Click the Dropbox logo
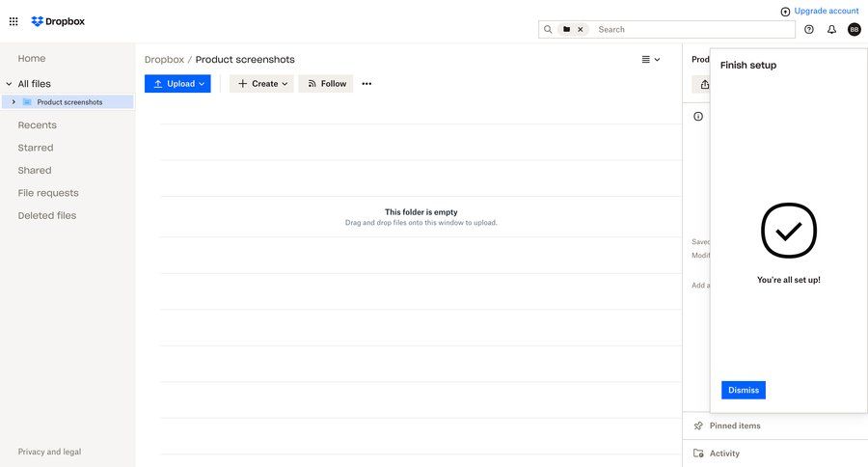 58,21
